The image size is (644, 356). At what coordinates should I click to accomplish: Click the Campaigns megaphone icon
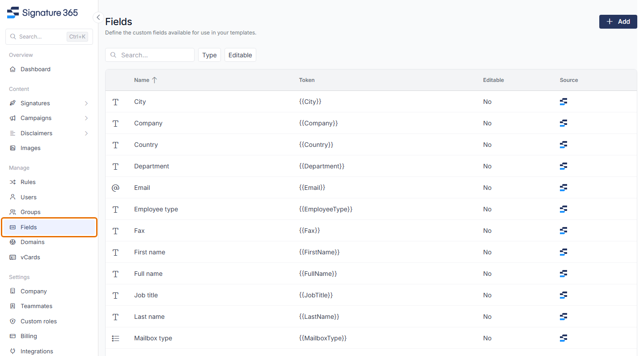coord(13,118)
